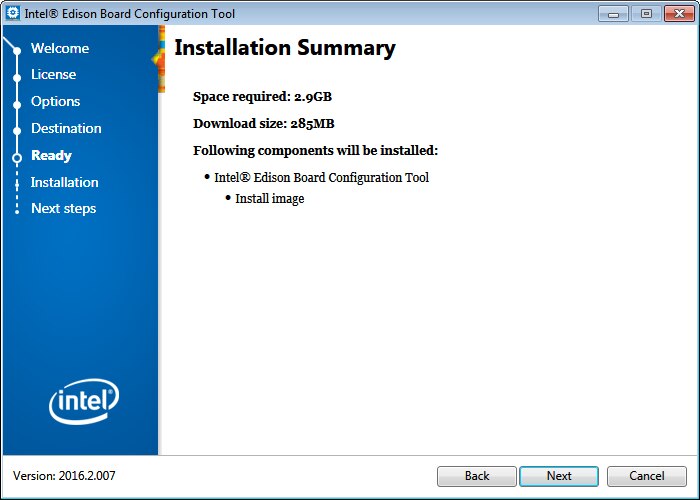Select the Destination step

click(x=66, y=129)
